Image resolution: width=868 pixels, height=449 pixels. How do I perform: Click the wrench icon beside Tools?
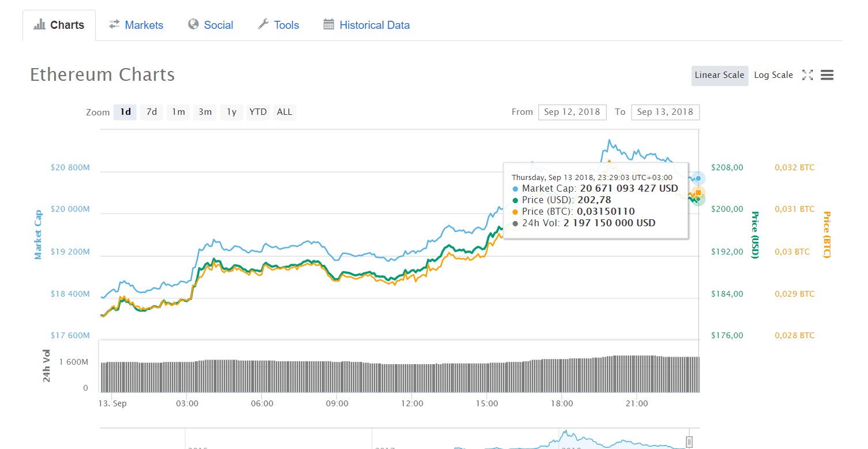(263, 25)
